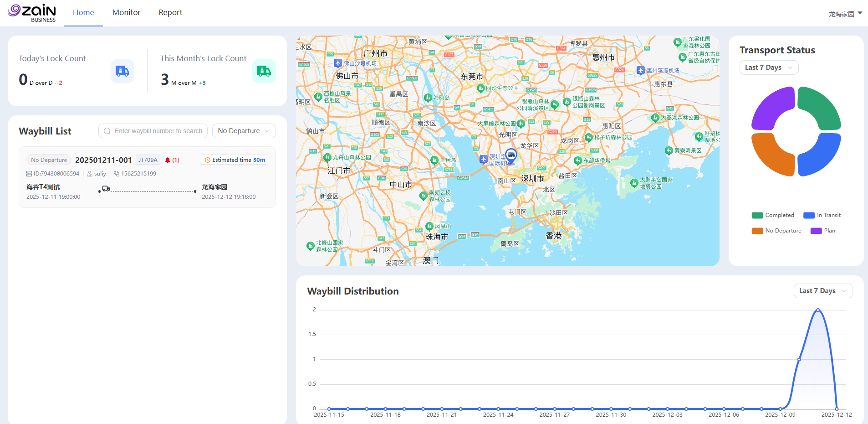Open waybill 202501211-001

[x=103, y=160]
